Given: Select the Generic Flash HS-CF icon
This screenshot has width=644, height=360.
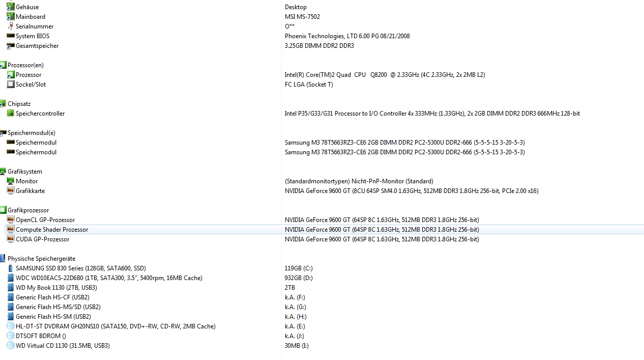Looking at the screenshot, I should coord(11,297).
